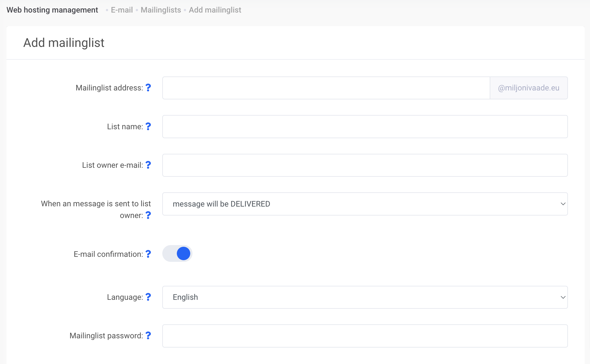
Task: Click Web hosting management title
Action: [52, 10]
